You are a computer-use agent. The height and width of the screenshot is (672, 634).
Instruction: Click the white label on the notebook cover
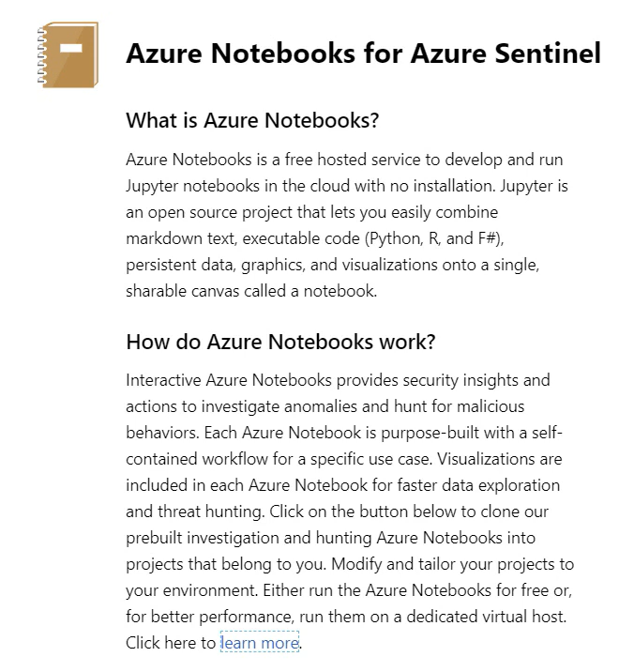click(71, 47)
